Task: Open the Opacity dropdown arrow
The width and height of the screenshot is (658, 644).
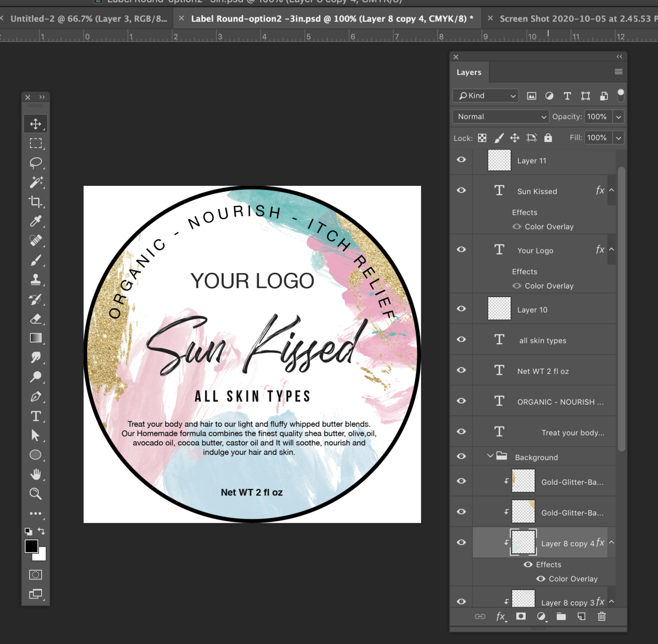Action: (x=619, y=116)
